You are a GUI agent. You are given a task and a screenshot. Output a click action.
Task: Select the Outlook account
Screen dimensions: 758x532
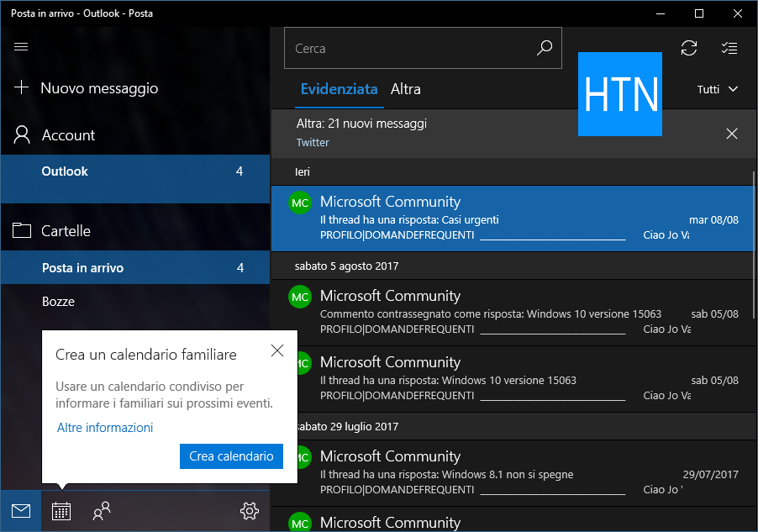[x=135, y=178]
